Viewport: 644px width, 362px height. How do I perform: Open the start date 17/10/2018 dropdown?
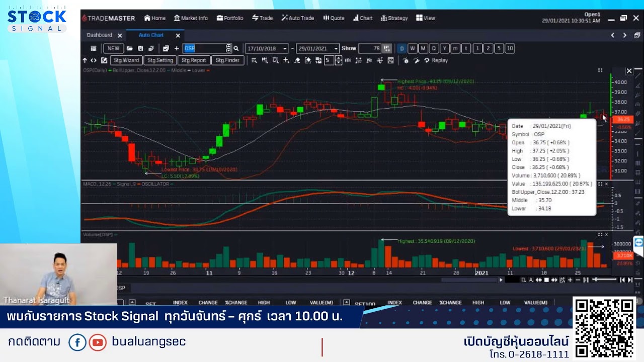point(285,49)
